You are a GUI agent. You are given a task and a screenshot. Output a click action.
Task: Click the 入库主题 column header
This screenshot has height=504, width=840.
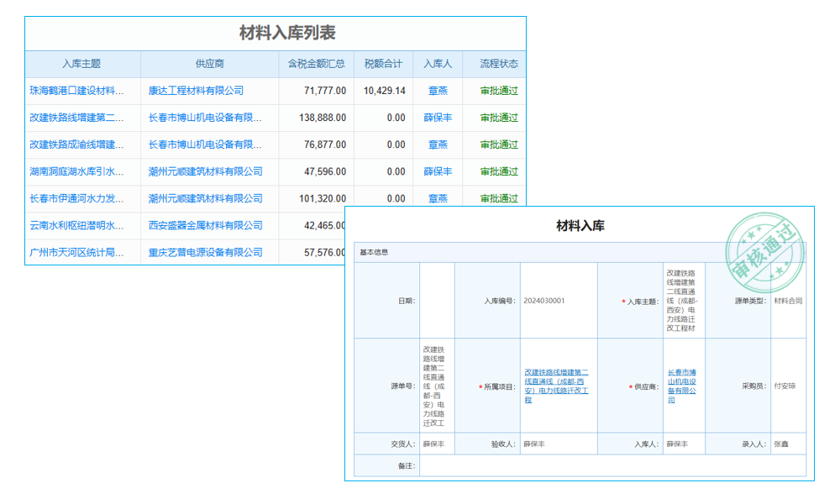coord(80,64)
